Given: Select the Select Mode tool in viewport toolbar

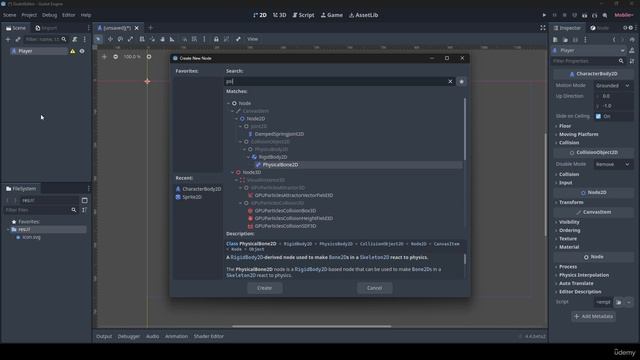Looking at the screenshot, I should coord(98,39).
